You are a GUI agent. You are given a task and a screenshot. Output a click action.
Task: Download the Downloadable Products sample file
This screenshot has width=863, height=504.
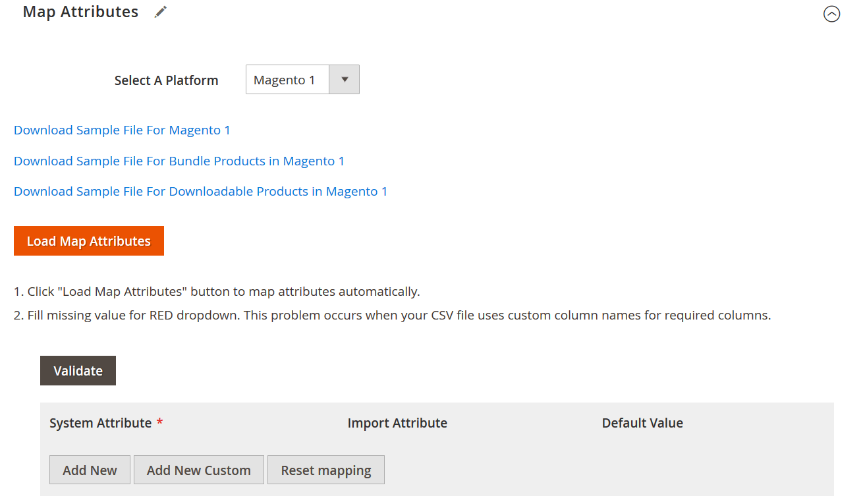(x=200, y=191)
